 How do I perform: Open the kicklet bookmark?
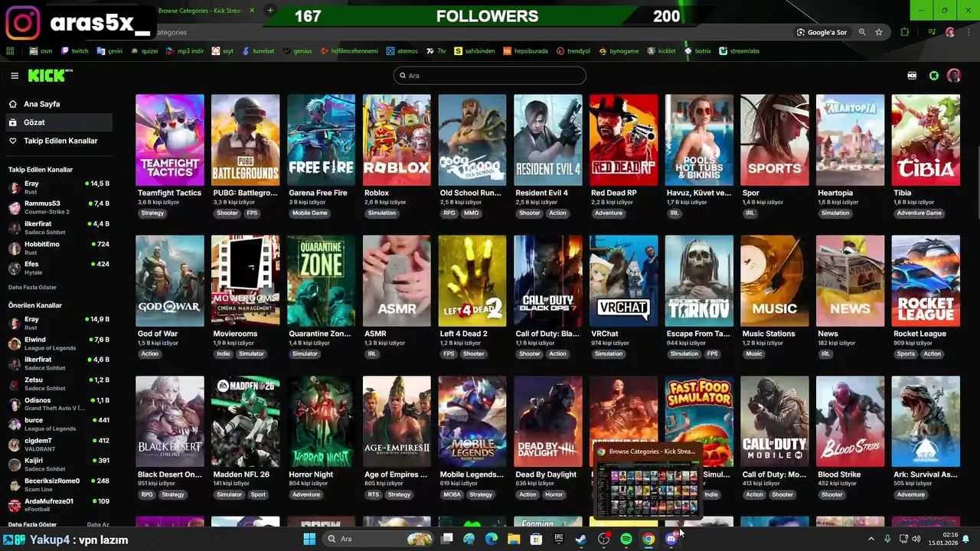coord(661,51)
